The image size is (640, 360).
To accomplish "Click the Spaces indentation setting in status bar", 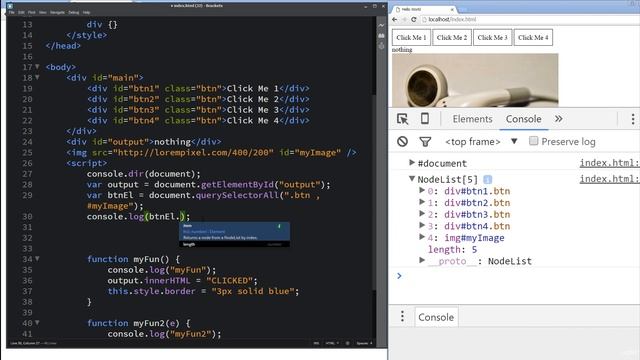I will [364, 343].
